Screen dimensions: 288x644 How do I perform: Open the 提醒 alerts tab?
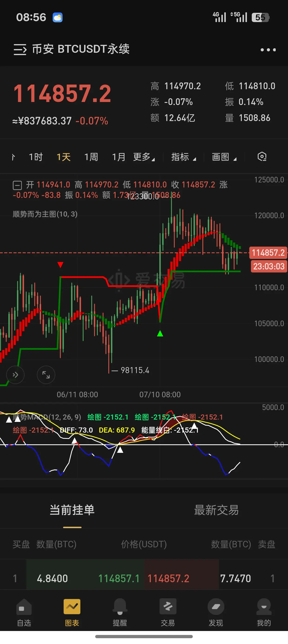120,612
